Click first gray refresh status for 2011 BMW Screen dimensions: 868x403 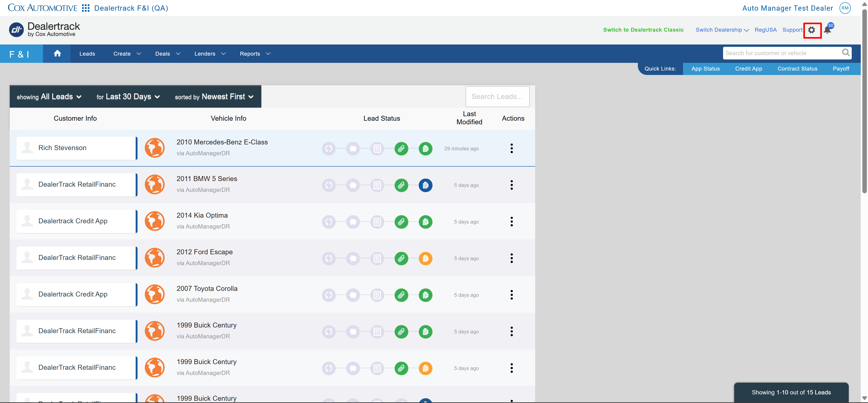tap(329, 185)
